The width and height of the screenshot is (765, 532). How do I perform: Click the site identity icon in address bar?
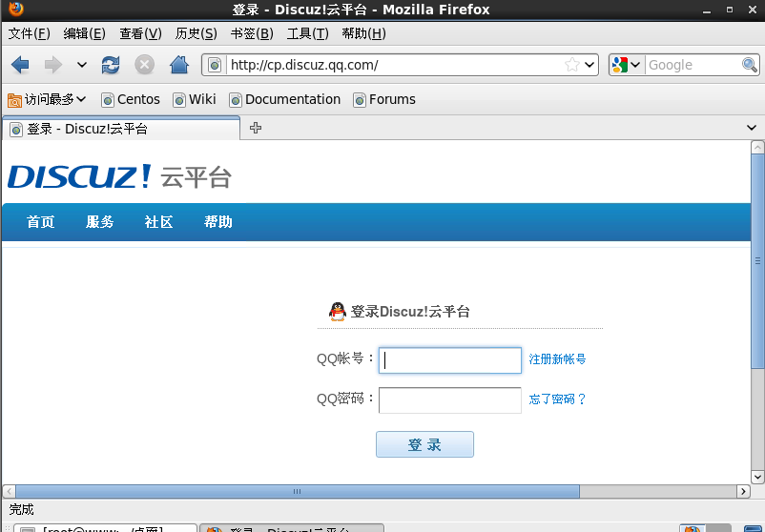pos(215,65)
